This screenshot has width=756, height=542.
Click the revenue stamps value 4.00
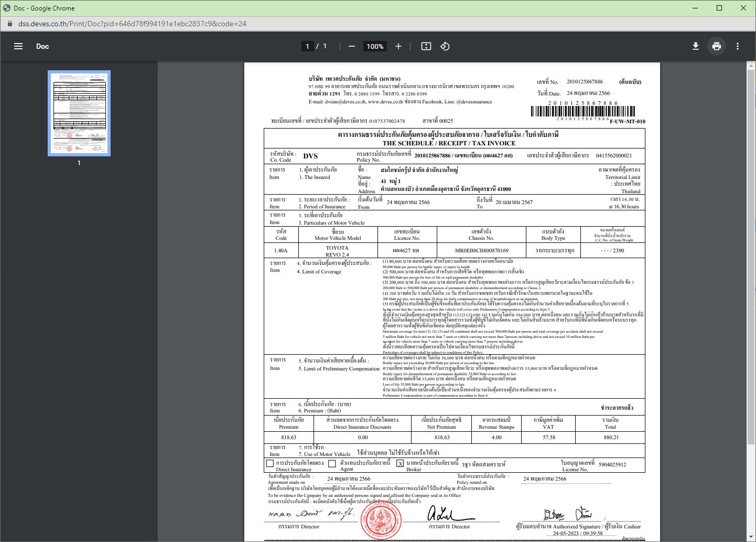click(496, 437)
